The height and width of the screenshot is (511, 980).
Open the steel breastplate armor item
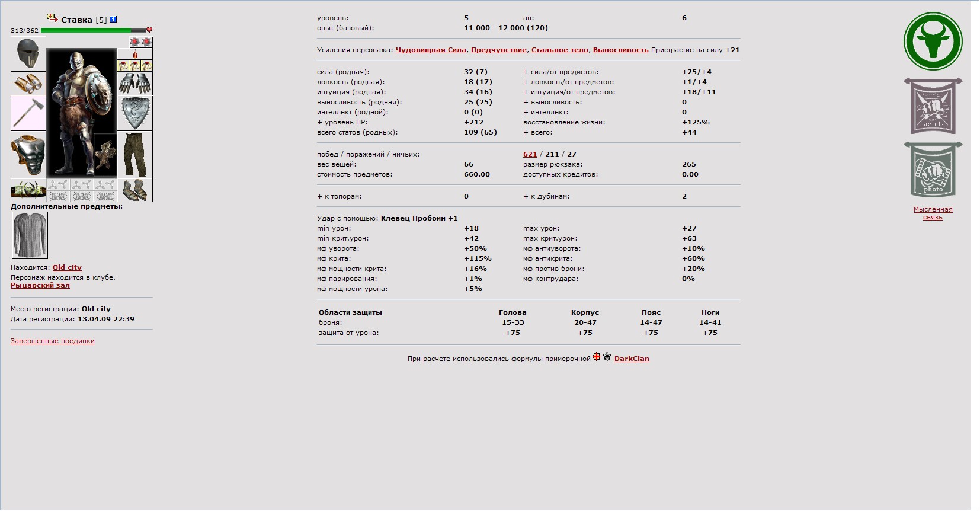28,154
